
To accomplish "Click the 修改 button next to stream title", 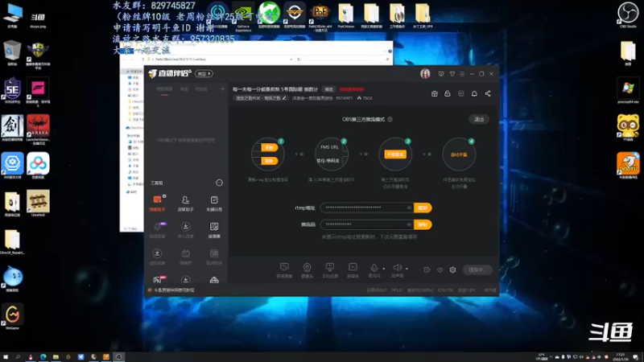I will pyautogui.click(x=329, y=89).
